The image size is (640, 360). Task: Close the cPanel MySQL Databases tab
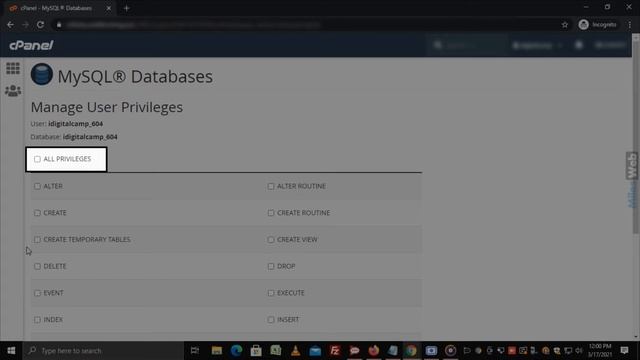[109, 8]
